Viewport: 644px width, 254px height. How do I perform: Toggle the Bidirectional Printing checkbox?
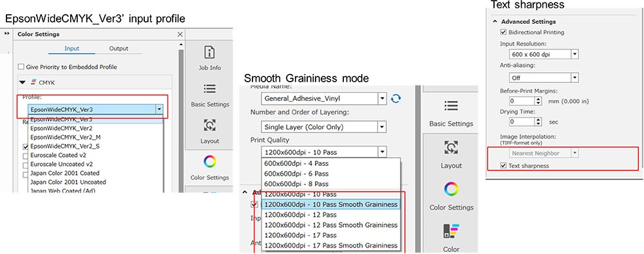504,32
